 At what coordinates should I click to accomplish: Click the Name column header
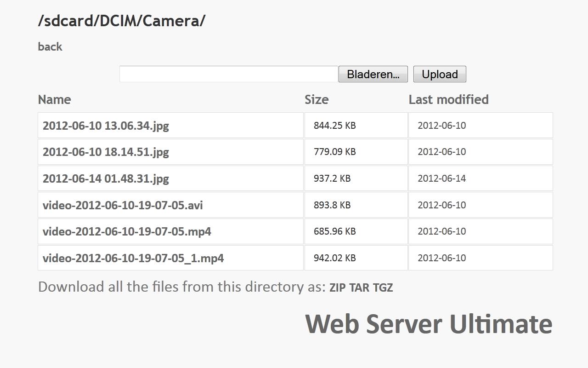54,99
